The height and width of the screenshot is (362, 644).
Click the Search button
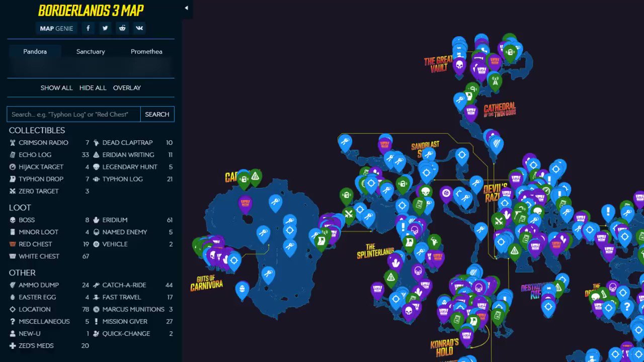pyautogui.click(x=157, y=114)
